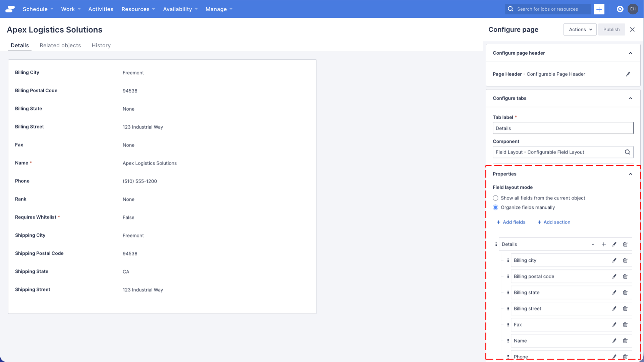The width and height of the screenshot is (644, 362).
Task: Click the Skedulo logo
Action: [10, 9]
